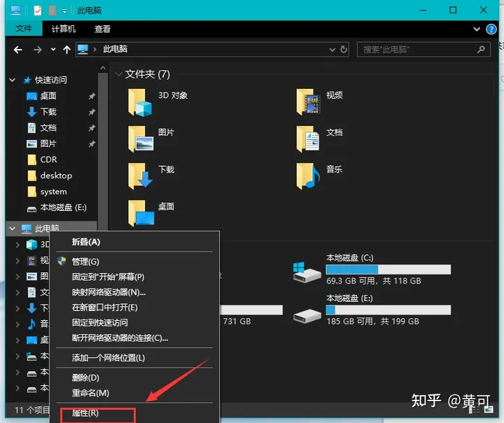
Task: Open the 文档 folder in main pane
Action: [x=308, y=139]
